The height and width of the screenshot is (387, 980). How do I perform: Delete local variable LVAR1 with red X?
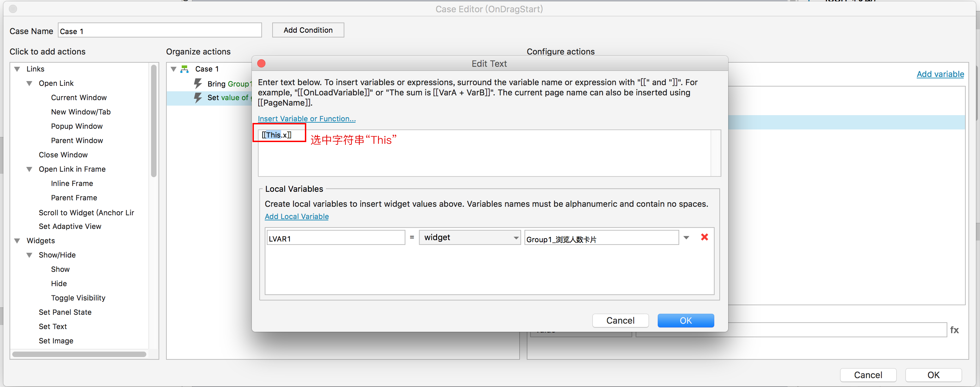coord(704,237)
